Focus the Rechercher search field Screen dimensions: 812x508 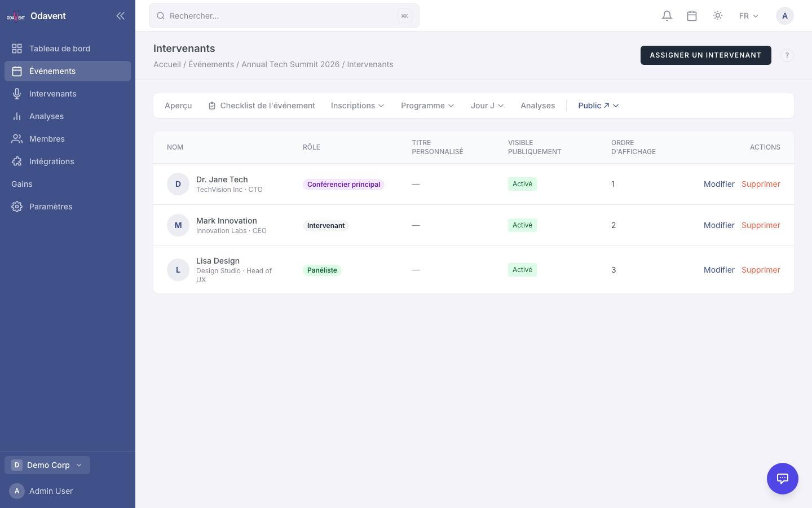point(284,16)
